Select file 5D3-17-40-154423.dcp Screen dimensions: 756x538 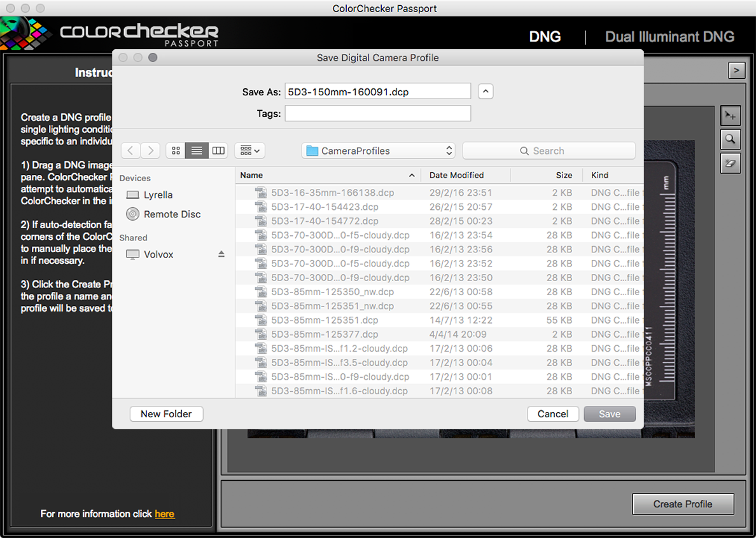[439, 207]
